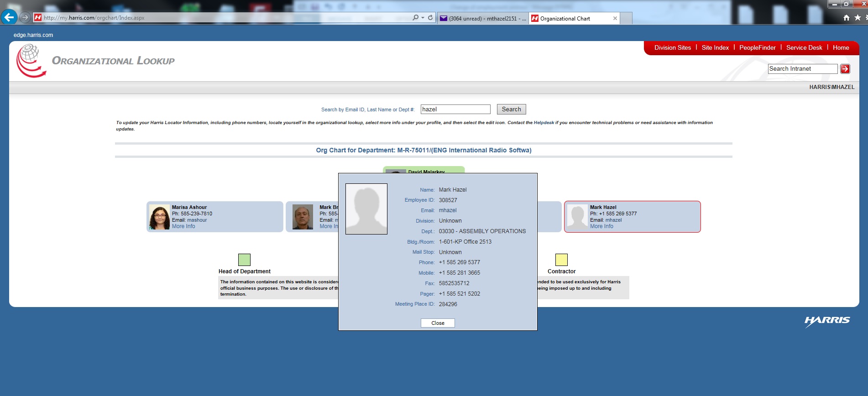The height and width of the screenshot is (396, 868).
Task: Click the 'edge.harris.com' text at top
Action: [x=33, y=35]
